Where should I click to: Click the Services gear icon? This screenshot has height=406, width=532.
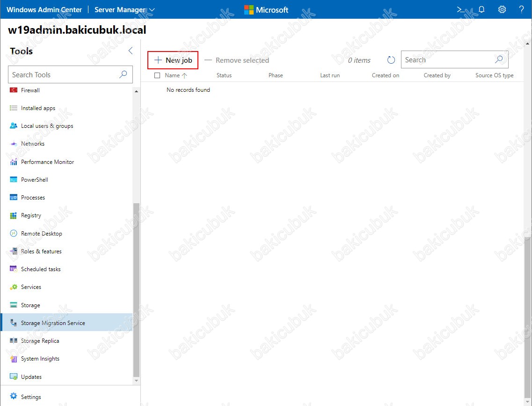(x=14, y=287)
